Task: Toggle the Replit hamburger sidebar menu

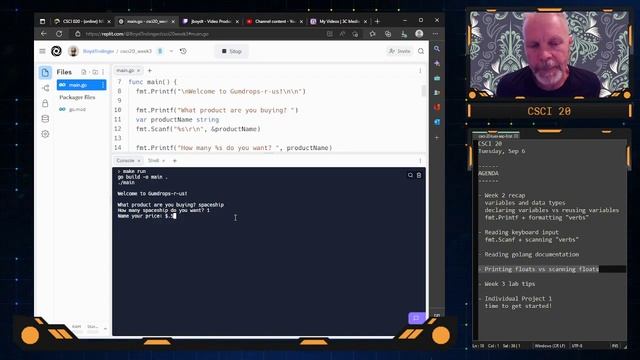Action: pos(42,51)
